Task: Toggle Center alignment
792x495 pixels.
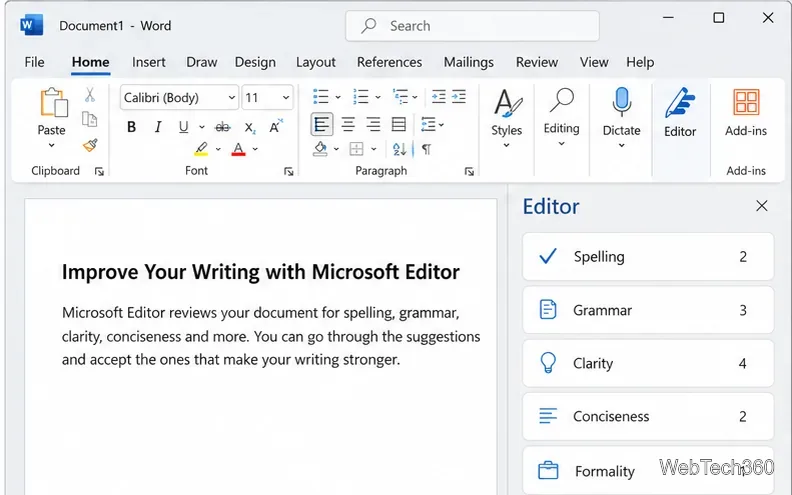Action: click(348, 124)
